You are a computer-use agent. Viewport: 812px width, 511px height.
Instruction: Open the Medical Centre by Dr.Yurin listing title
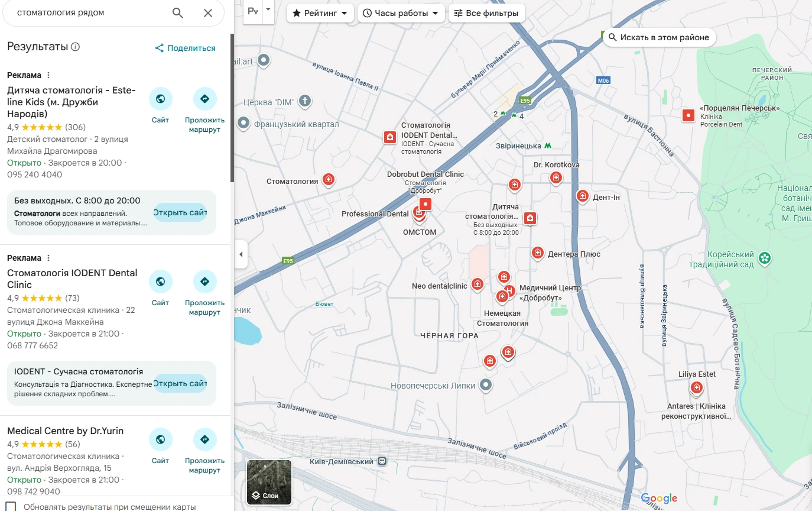[66, 431]
